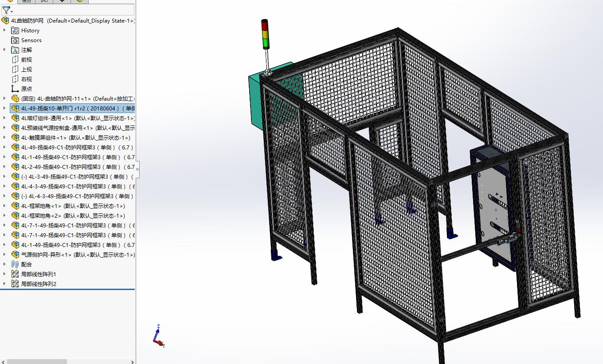Image resolution: width=603 pixels, height=364 pixels.
Task: Click inside the FeatureManager filter field
Action: 73,10
